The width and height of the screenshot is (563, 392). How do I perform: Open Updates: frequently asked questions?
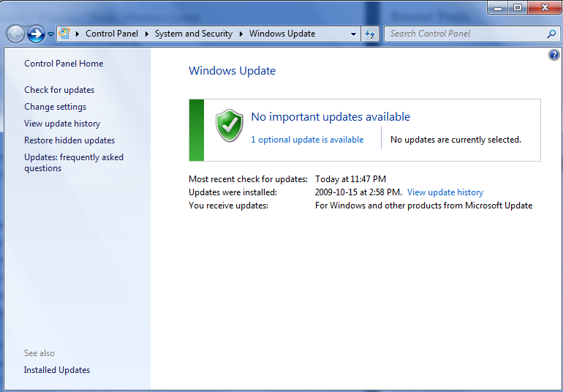pos(74,163)
